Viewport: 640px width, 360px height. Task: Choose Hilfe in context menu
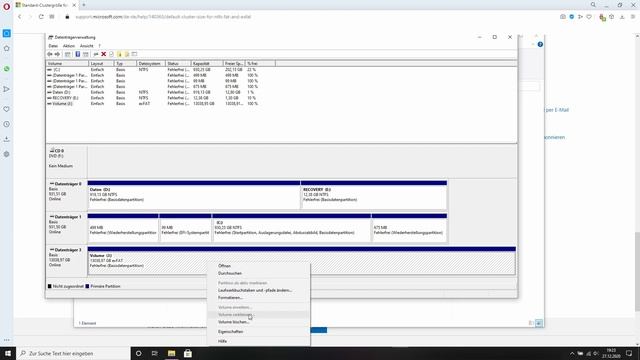pyautogui.click(x=258, y=341)
